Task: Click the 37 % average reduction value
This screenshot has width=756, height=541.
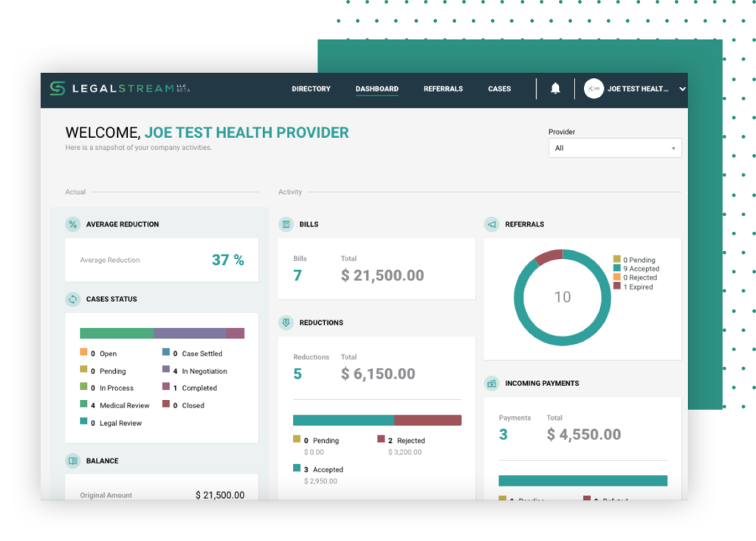Action: (227, 260)
